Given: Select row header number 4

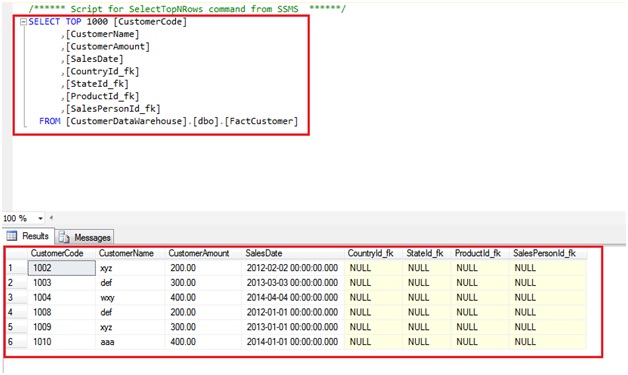Looking at the screenshot, I should point(16,312).
